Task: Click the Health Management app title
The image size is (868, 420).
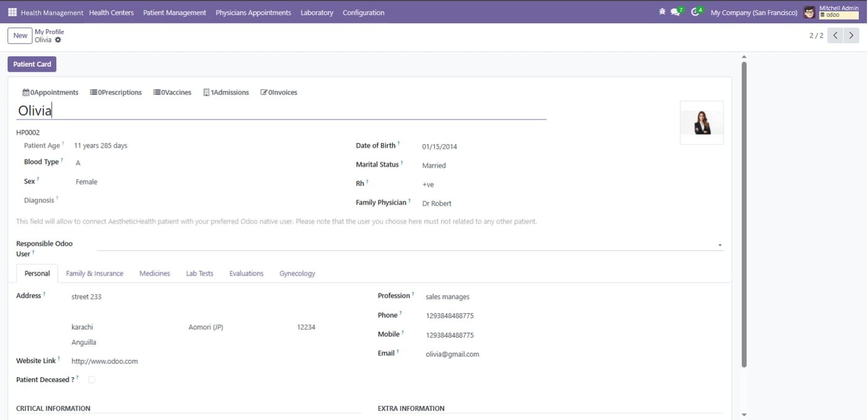Action: (52, 12)
